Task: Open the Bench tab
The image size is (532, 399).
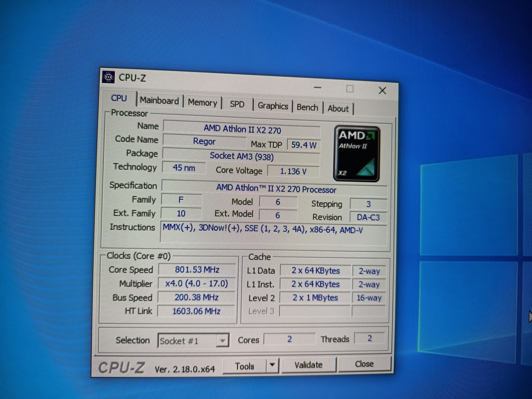Action: (x=307, y=108)
